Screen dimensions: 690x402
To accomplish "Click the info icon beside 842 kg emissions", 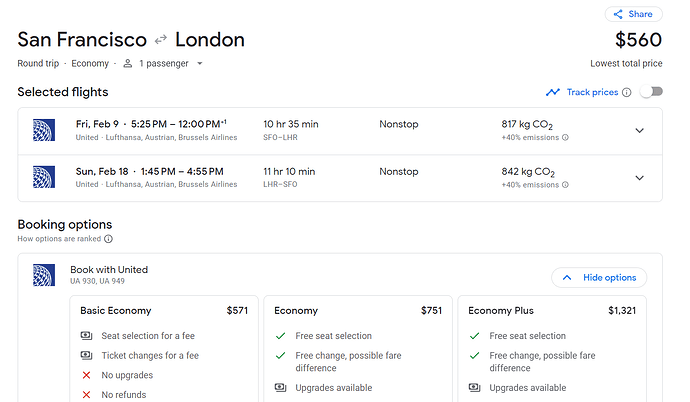I will coord(565,185).
